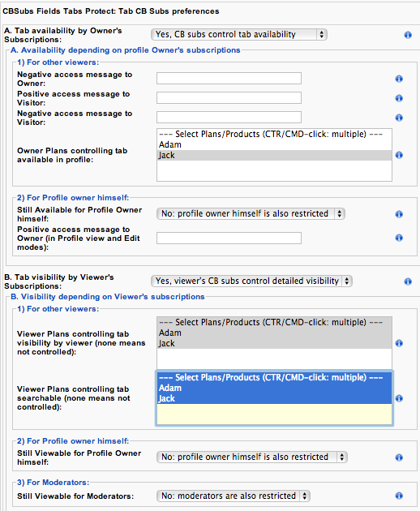Click info icon for Still Viewable for Moderators
This screenshot has width=420, height=511.
(399, 496)
